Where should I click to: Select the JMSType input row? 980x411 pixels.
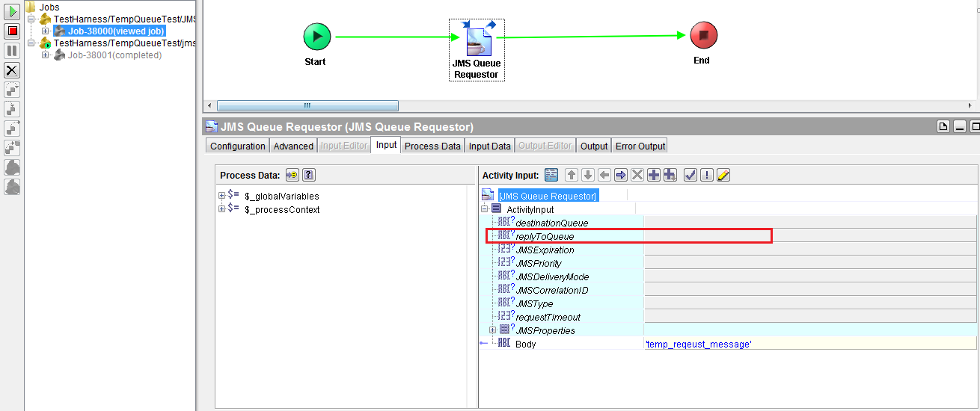point(534,303)
